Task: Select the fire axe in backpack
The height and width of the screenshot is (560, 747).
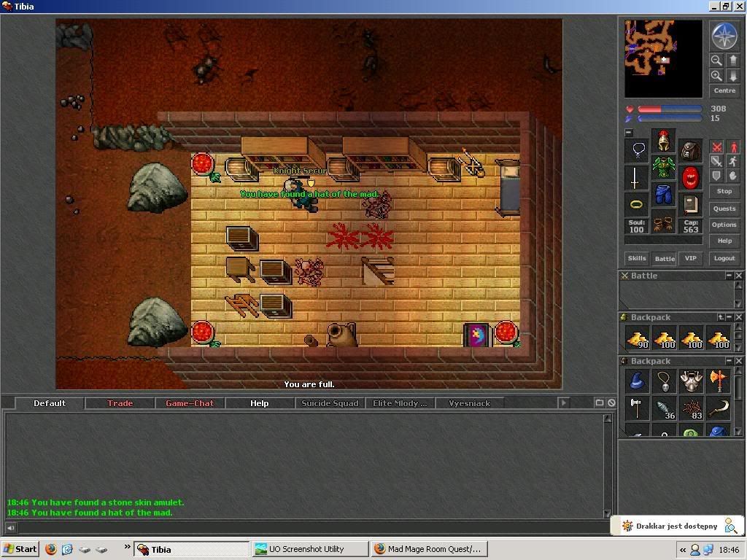Action: [x=719, y=382]
